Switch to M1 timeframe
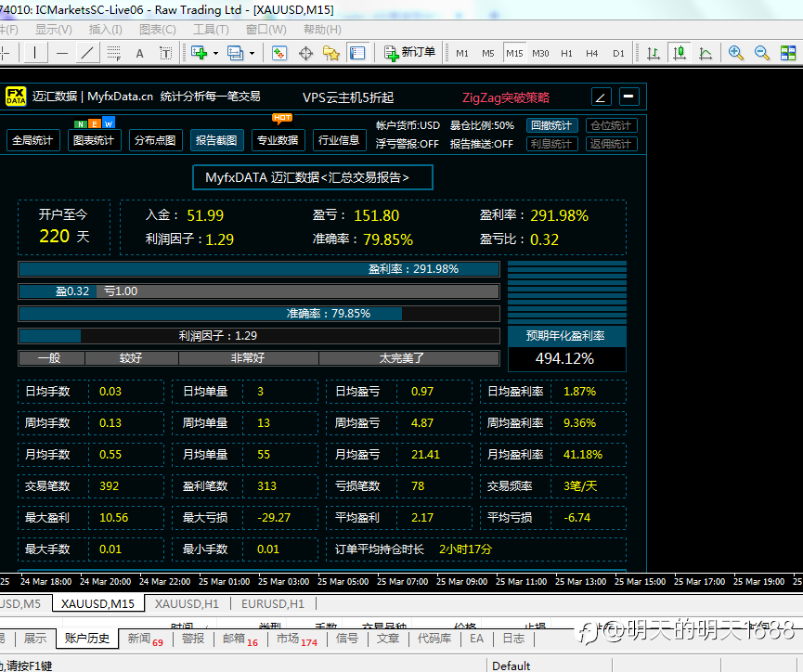The width and height of the screenshot is (803, 672). click(462, 53)
